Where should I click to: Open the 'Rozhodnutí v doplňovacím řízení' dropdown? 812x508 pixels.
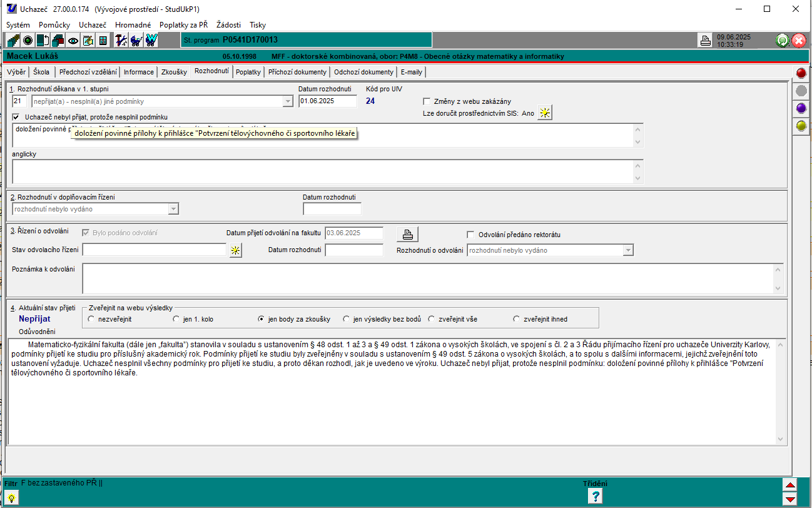point(173,209)
